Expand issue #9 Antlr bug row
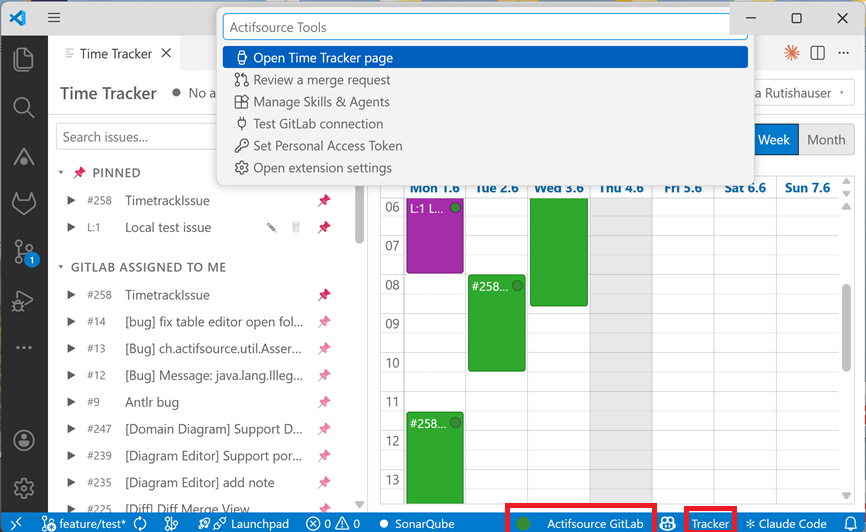866x532 pixels. pyautogui.click(x=71, y=402)
